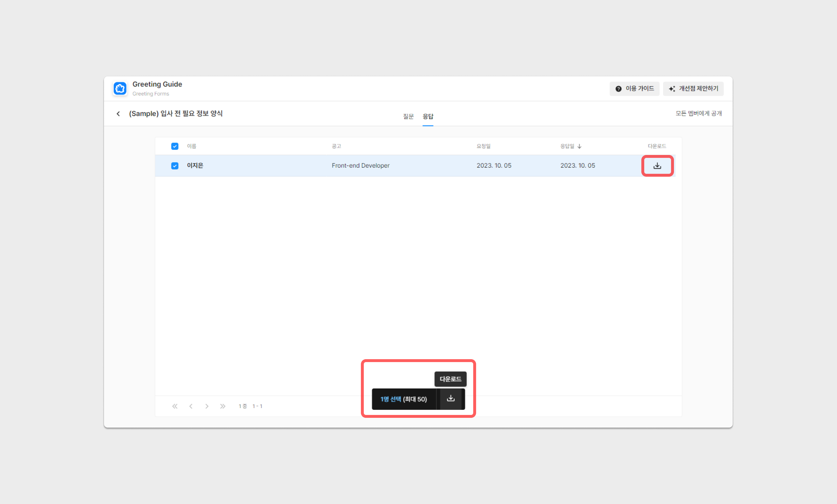Uncheck the 이지은 row checkbox
The height and width of the screenshot is (504, 837).
point(175,166)
